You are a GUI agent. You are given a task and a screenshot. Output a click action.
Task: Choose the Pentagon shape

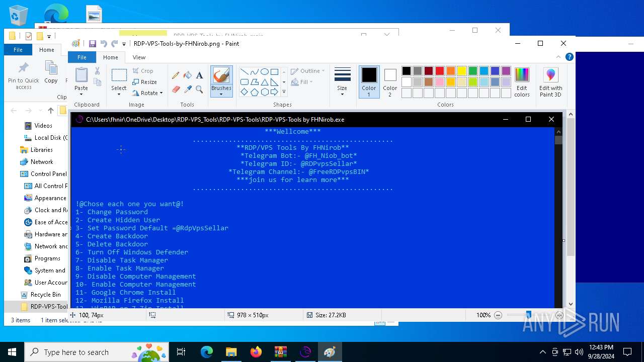pyautogui.click(x=255, y=92)
